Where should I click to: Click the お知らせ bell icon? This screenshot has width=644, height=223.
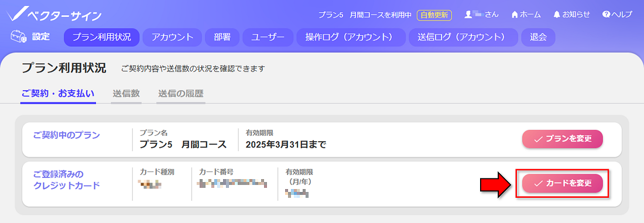[x=557, y=15]
